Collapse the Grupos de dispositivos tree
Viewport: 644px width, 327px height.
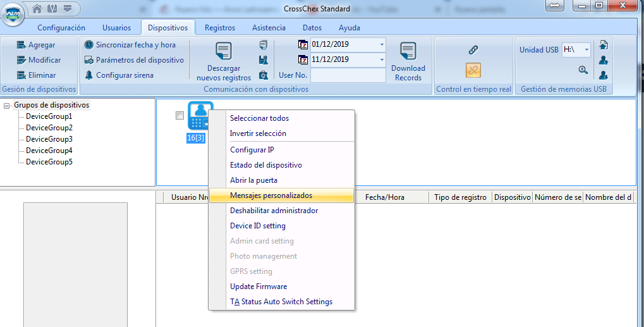tap(6, 106)
